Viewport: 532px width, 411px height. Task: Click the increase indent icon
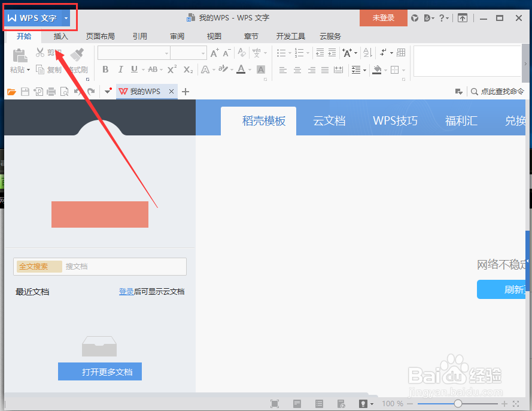(332, 53)
